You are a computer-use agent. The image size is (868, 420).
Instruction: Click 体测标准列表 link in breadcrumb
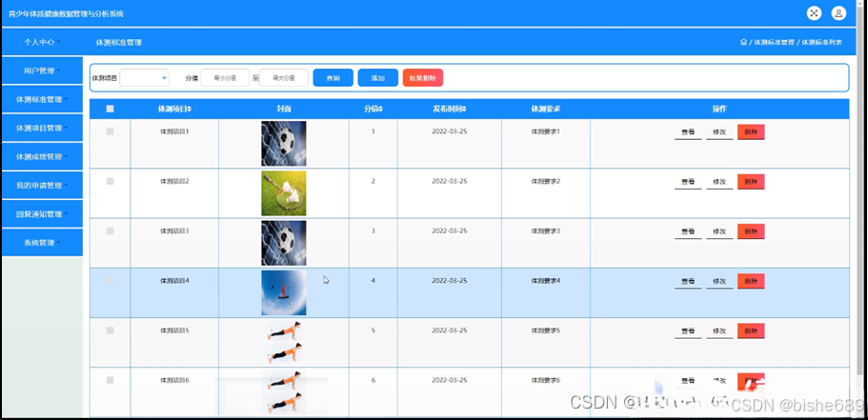822,42
